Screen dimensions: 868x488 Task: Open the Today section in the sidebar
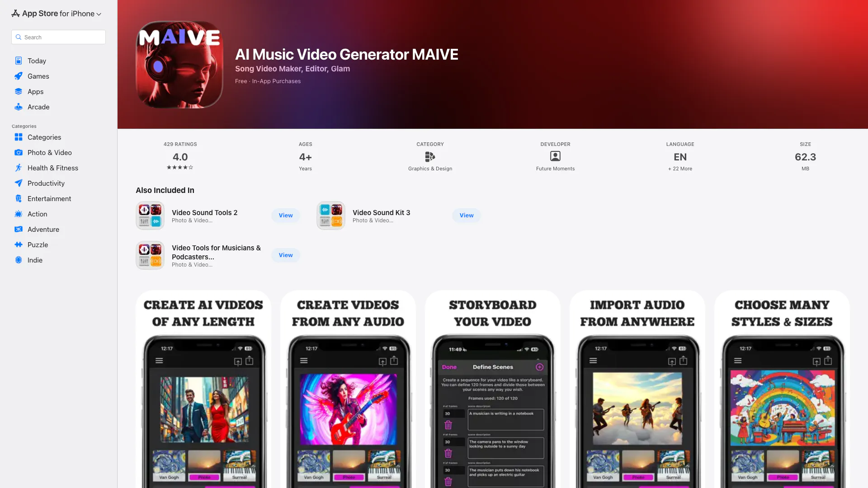(x=37, y=61)
